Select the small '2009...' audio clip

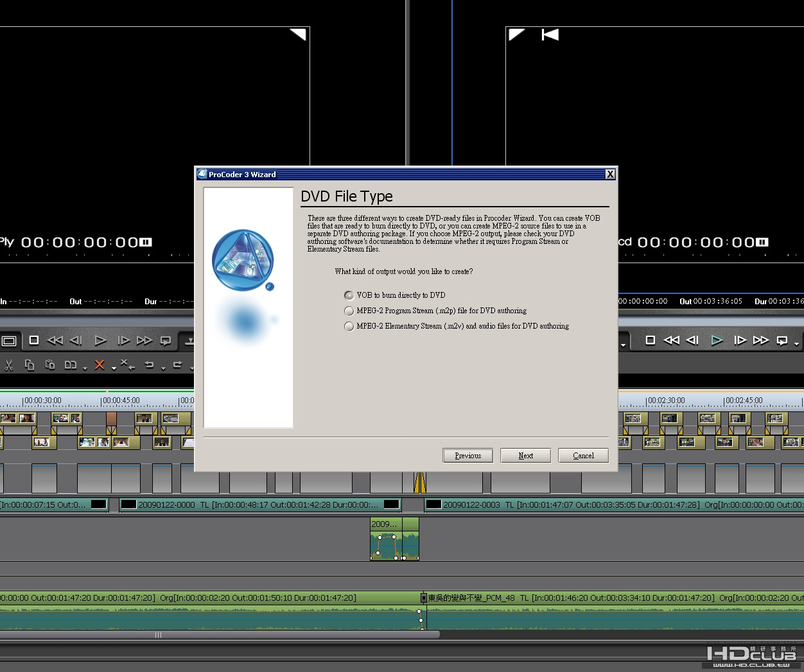pos(386,538)
